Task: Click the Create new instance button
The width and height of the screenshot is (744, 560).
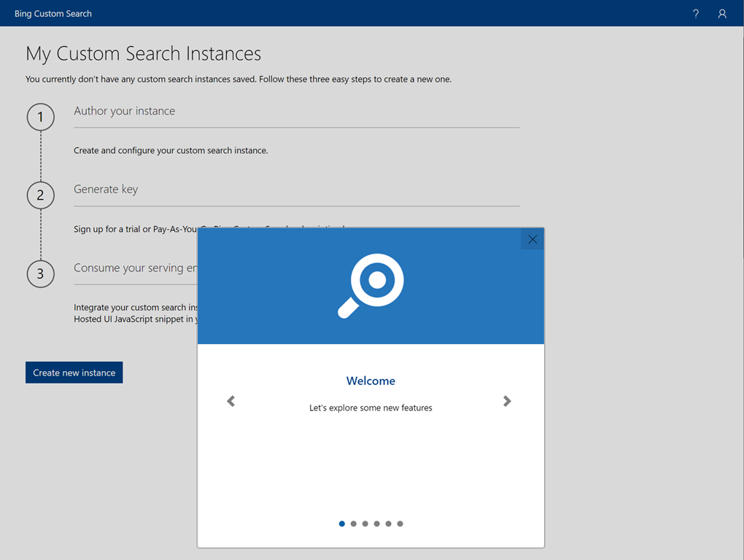Action: click(74, 373)
